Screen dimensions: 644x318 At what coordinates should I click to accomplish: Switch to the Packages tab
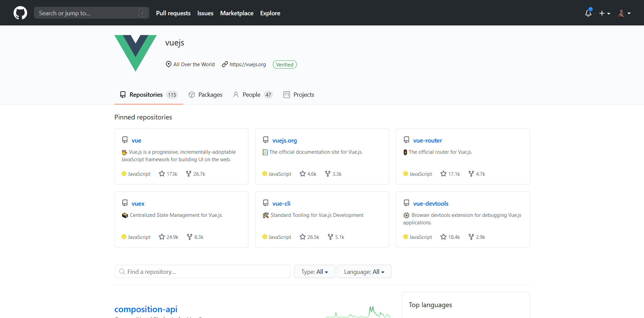pos(206,95)
